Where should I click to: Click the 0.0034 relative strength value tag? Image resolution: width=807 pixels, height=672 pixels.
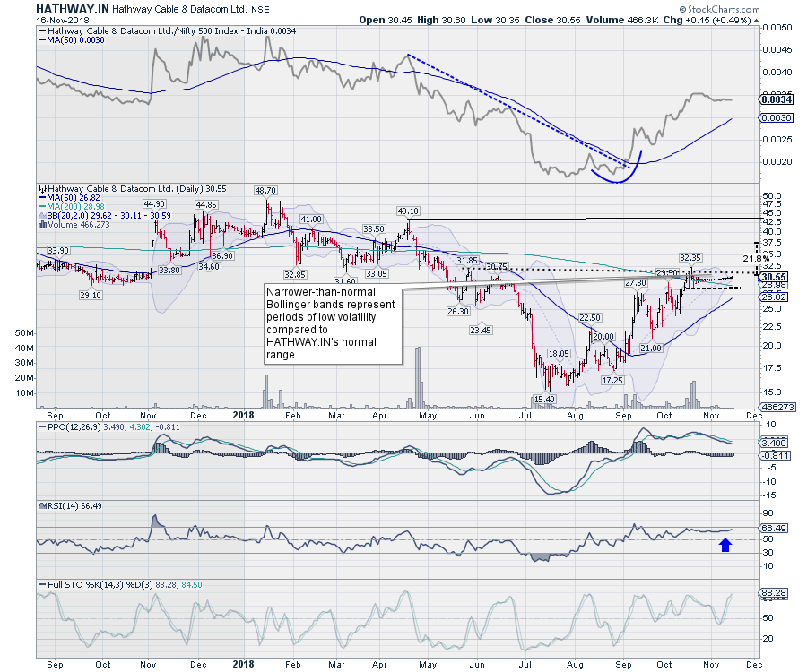click(777, 99)
